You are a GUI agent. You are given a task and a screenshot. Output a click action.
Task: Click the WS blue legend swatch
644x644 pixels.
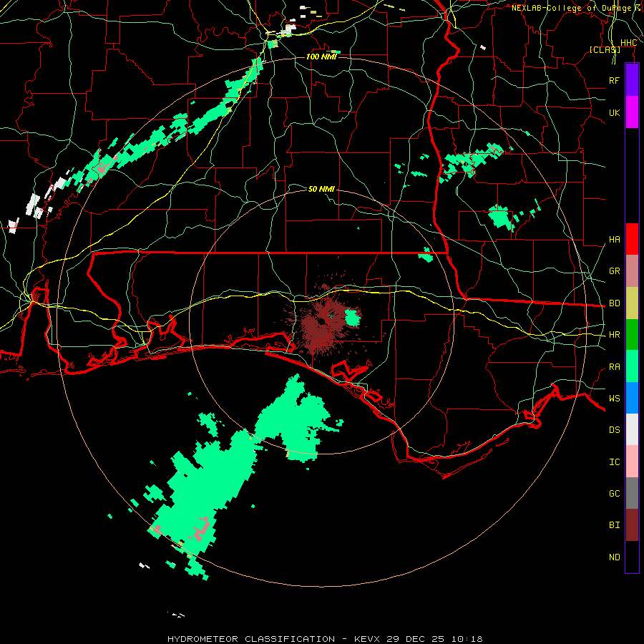[x=632, y=398]
